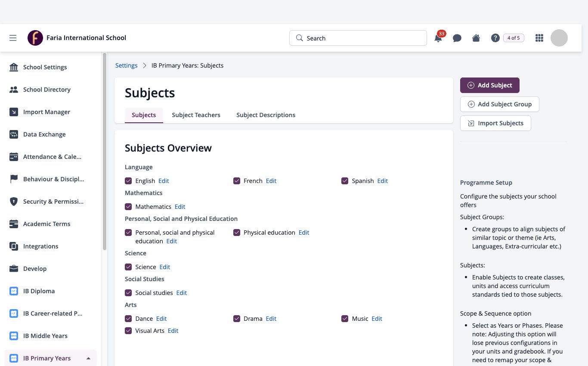Disable the Visual Arts subject checkbox
The image size is (588, 366).
click(x=128, y=331)
